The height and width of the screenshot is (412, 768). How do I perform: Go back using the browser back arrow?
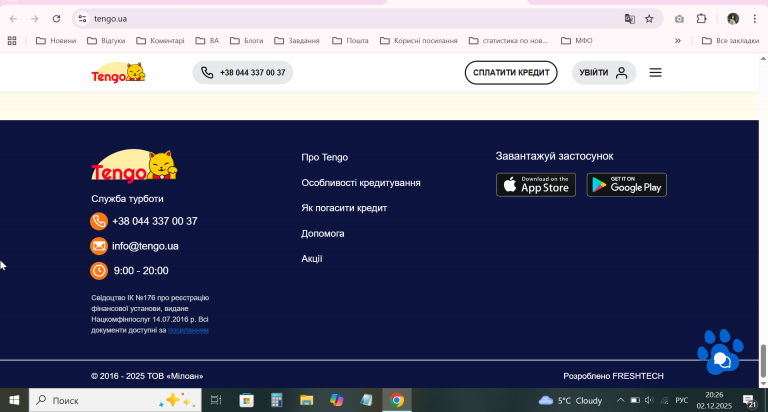coord(13,19)
